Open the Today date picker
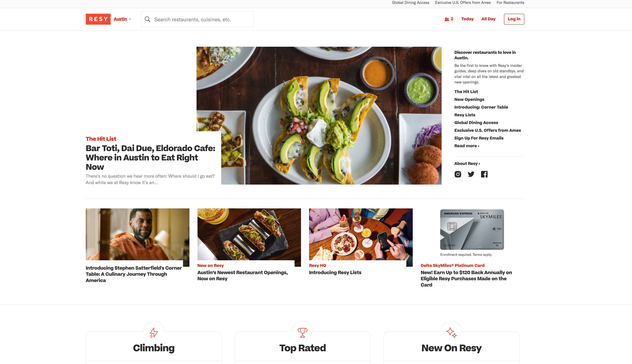Screen dimensions: 632x364 coord(467,19)
